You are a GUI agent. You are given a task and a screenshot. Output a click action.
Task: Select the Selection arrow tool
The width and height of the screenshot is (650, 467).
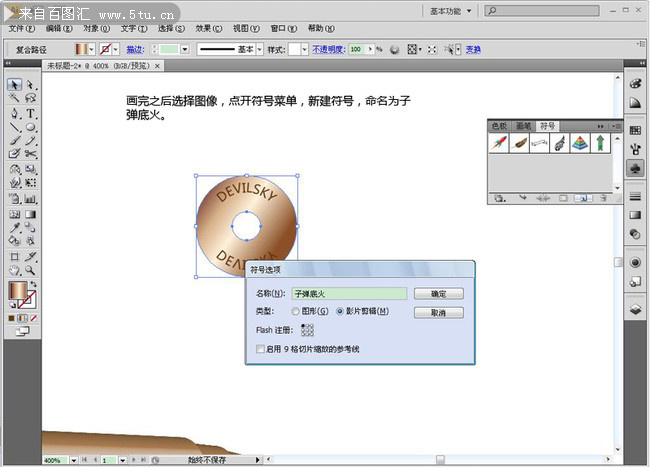point(14,85)
